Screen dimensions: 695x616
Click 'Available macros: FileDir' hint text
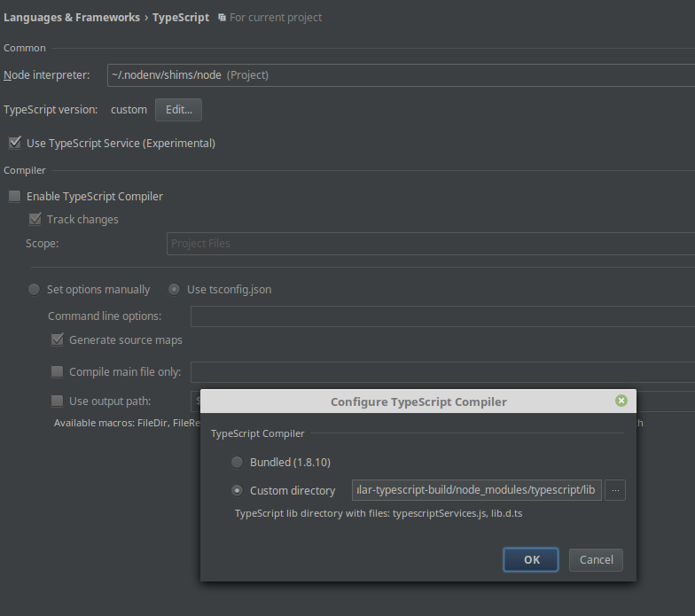click(x=128, y=423)
